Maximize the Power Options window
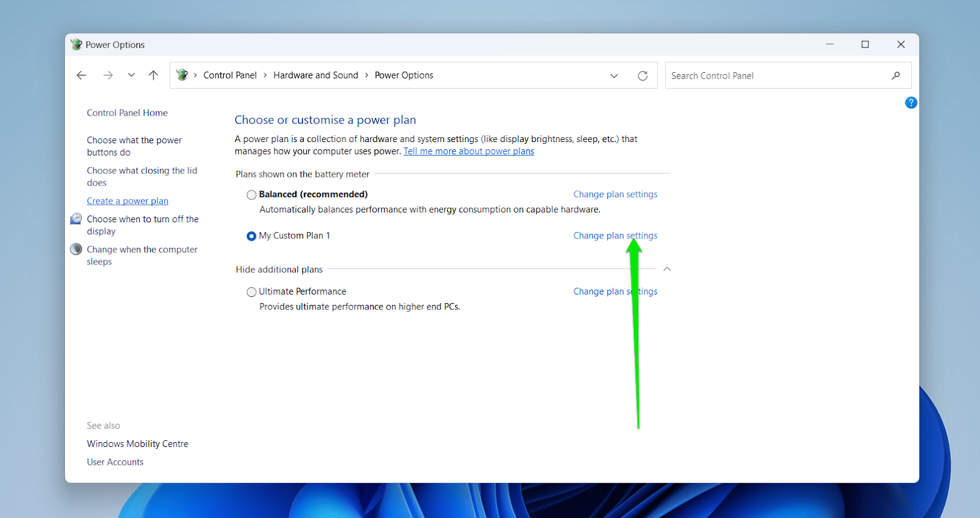980x518 pixels. [865, 44]
